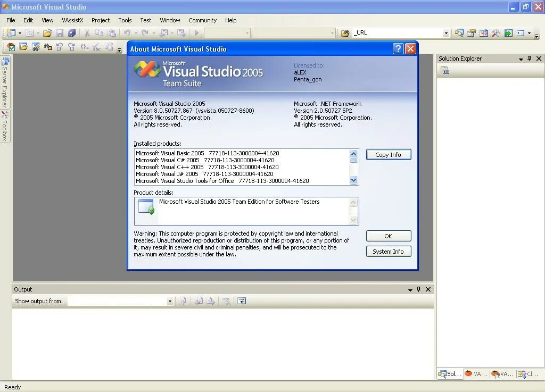This screenshot has height=392, width=545.
Task: Switch to the Sol... tab at bottom right
Action: [450, 374]
